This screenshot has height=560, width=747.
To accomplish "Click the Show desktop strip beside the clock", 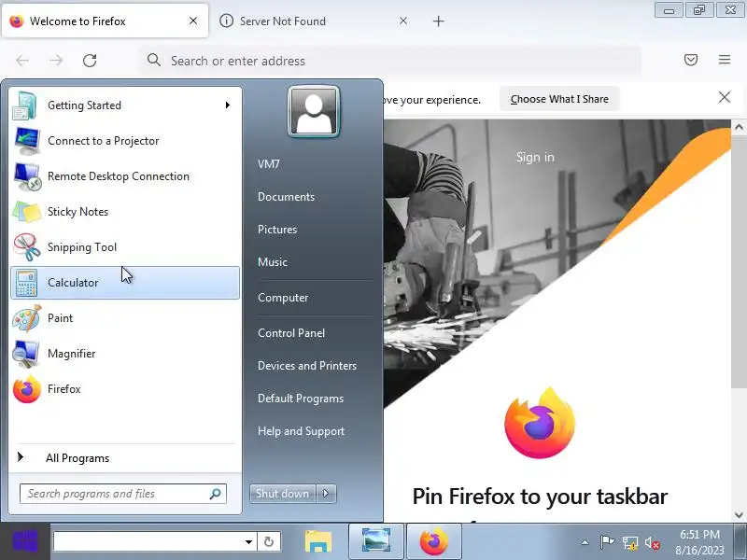I will tap(740, 541).
